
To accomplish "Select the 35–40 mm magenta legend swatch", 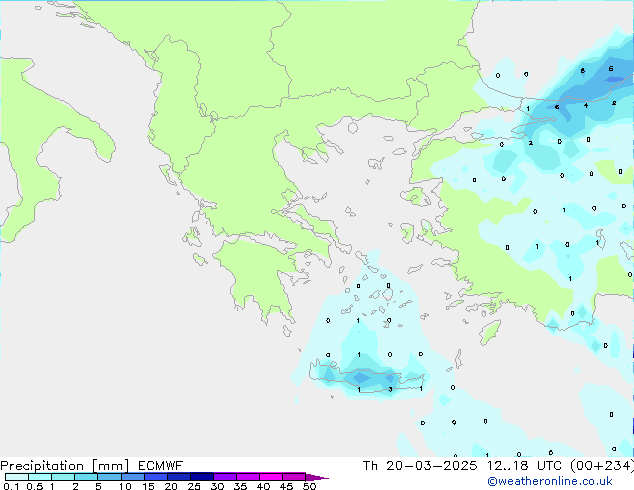I will (247, 477).
